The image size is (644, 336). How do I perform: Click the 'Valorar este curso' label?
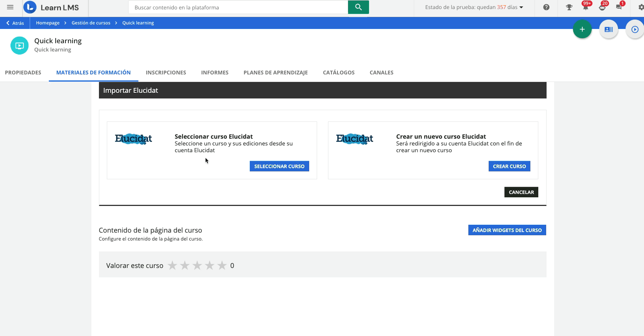click(x=135, y=266)
